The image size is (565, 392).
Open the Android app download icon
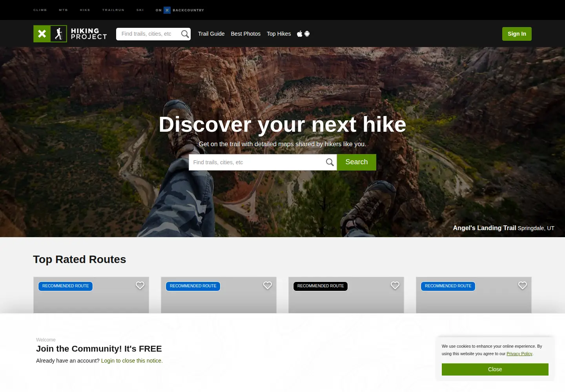(x=307, y=34)
